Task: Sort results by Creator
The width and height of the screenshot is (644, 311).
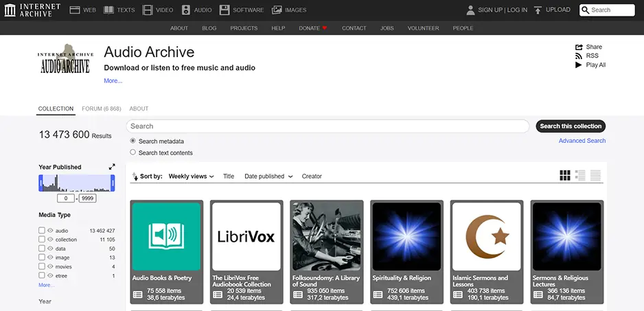Action: tap(312, 176)
